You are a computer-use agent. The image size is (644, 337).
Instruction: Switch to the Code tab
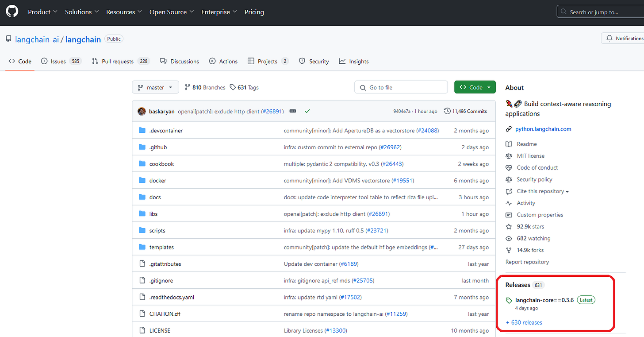tap(20, 62)
